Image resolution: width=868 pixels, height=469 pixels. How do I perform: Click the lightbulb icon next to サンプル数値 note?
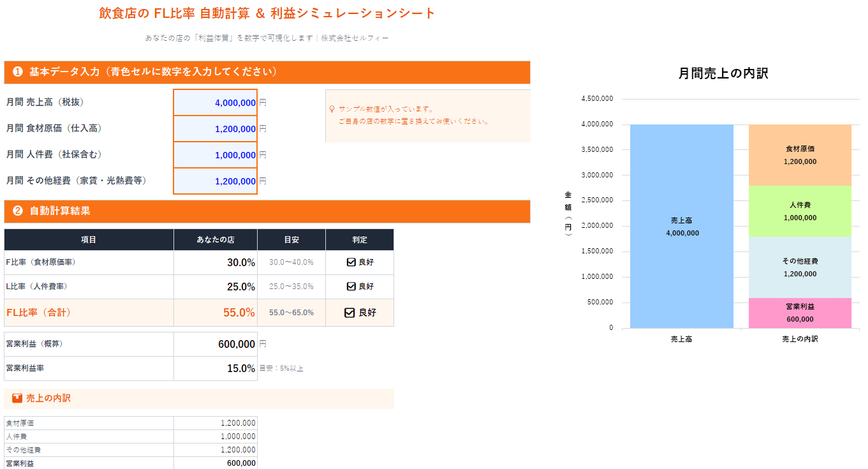pyautogui.click(x=334, y=109)
